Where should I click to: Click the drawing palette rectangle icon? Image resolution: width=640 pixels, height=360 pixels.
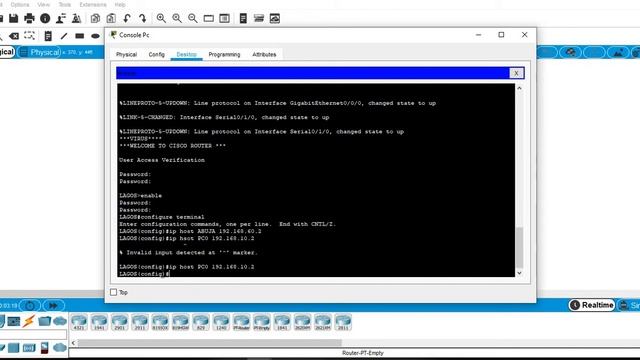(209, 18)
